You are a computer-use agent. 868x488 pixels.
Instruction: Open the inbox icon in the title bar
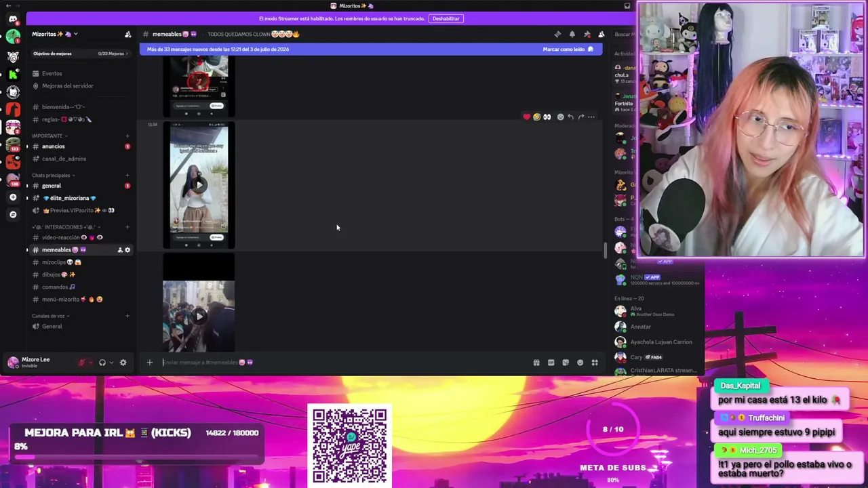tap(627, 6)
